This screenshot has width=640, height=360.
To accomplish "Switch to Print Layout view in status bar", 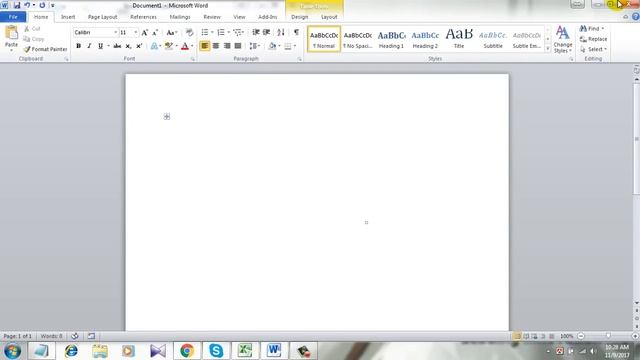I will pyautogui.click(x=517, y=336).
